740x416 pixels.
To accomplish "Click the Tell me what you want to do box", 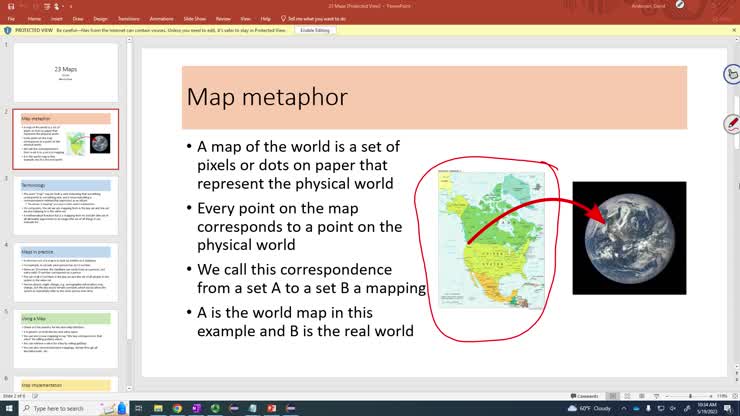I will click(x=313, y=19).
